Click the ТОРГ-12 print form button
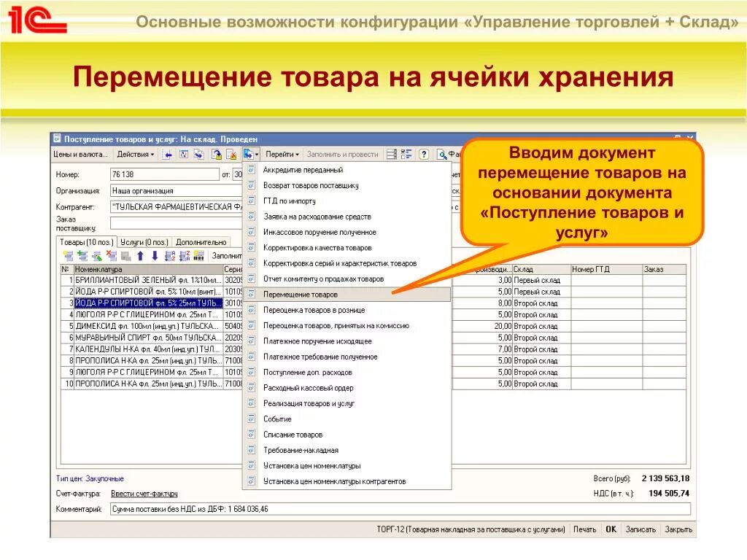Image resolution: width=747 pixels, height=560 pixels. (x=471, y=529)
